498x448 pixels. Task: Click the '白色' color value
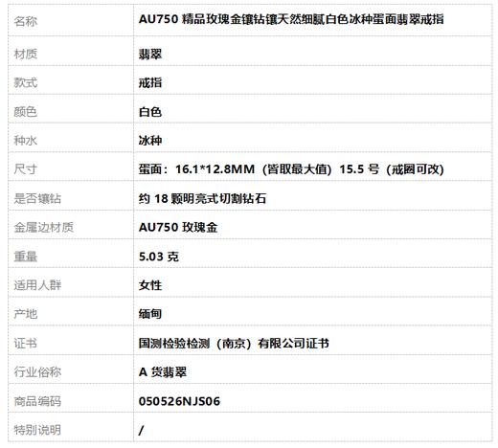(150, 112)
